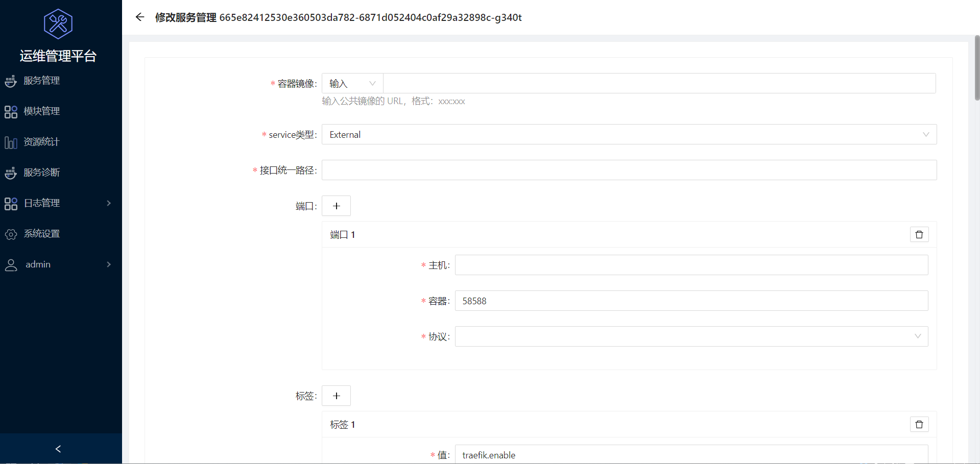Screen dimensions: 980x464
Task: Click the 服务诊断 sidebar icon
Action: point(11,173)
